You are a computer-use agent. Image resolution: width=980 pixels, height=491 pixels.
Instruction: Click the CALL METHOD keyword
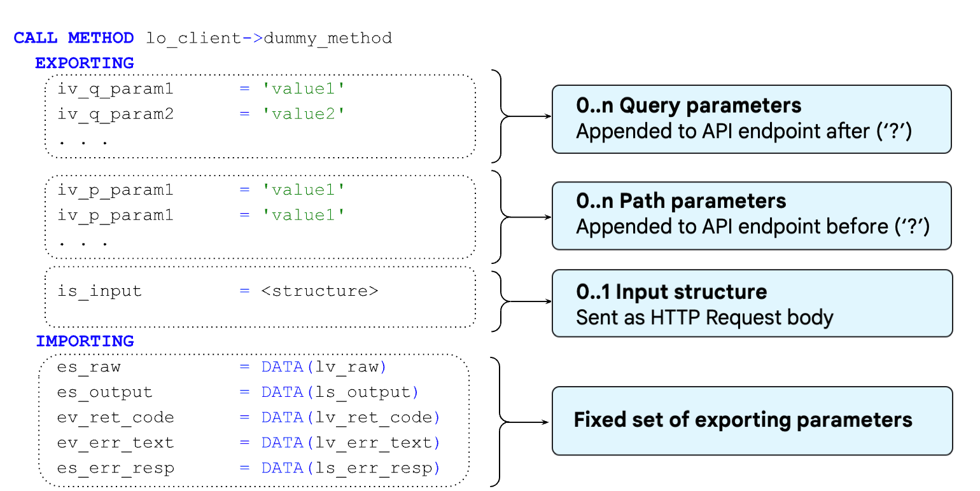coord(73,38)
